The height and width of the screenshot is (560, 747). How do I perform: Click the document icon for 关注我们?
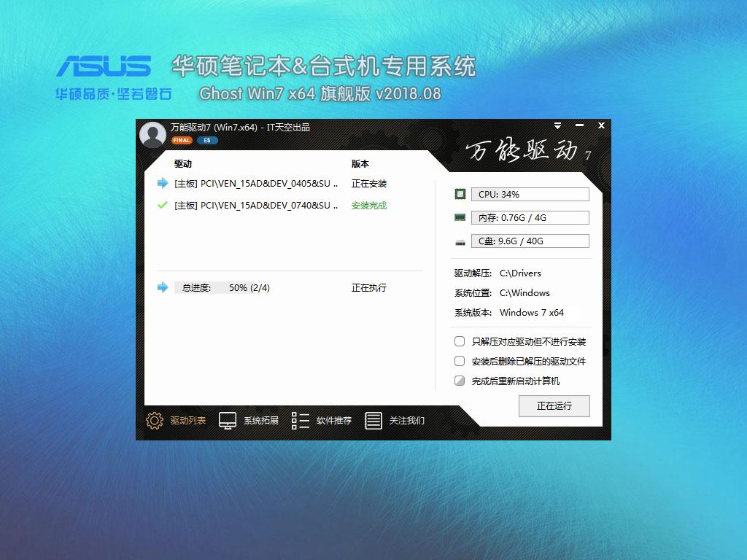[373, 421]
